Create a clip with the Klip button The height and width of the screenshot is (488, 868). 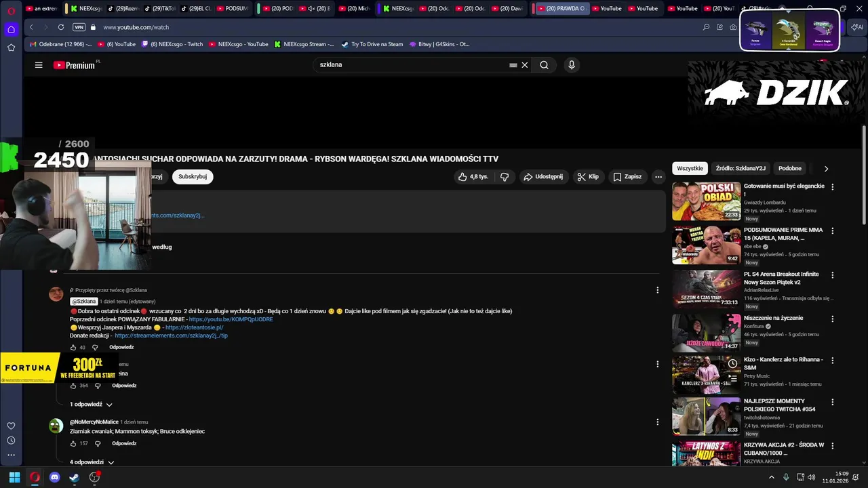(588, 177)
